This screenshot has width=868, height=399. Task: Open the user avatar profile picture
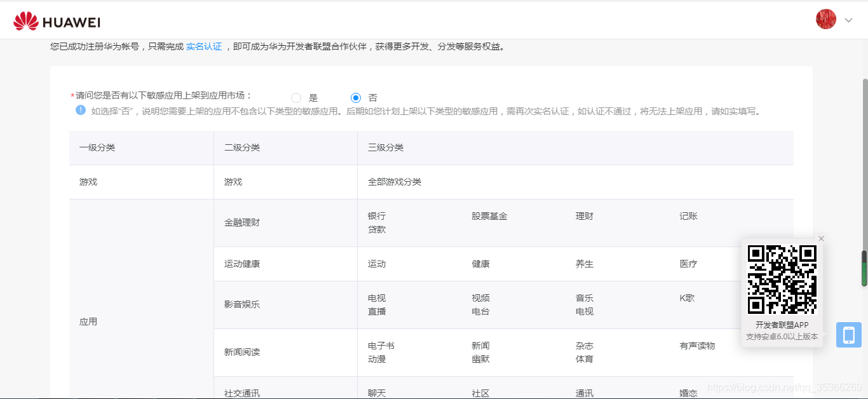click(x=826, y=19)
